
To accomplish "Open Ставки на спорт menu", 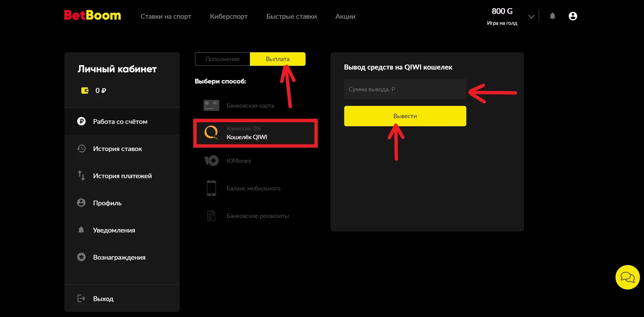I will coord(166,16).
